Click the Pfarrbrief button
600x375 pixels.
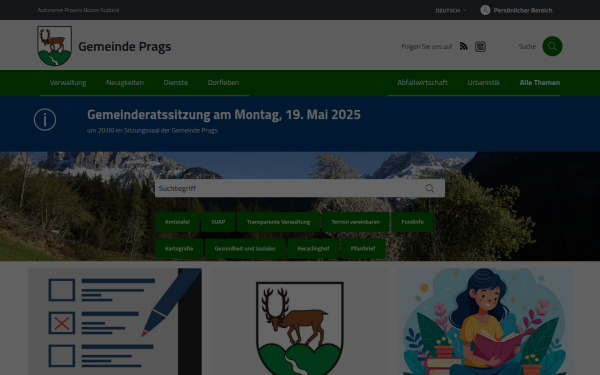(x=363, y=249)
